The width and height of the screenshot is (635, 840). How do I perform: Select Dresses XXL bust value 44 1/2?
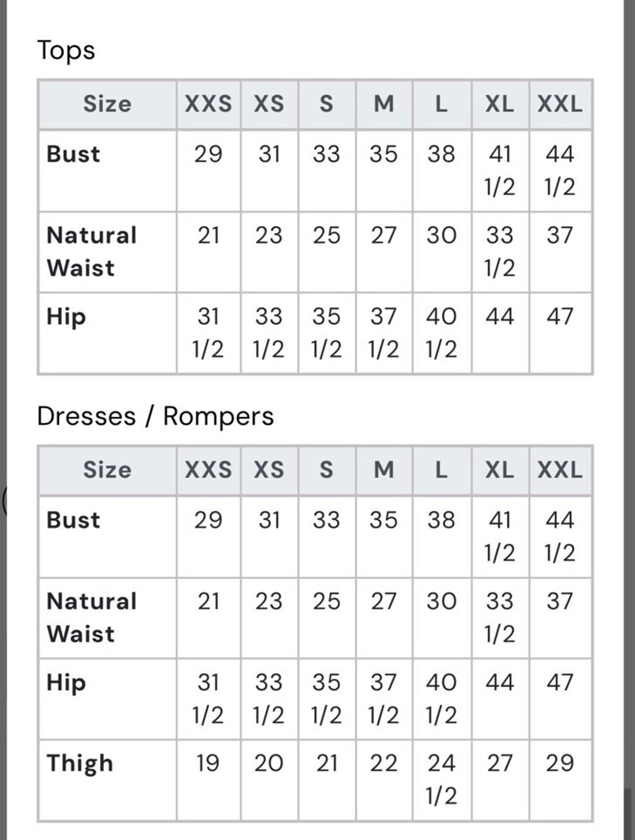(x=560, y=537)
